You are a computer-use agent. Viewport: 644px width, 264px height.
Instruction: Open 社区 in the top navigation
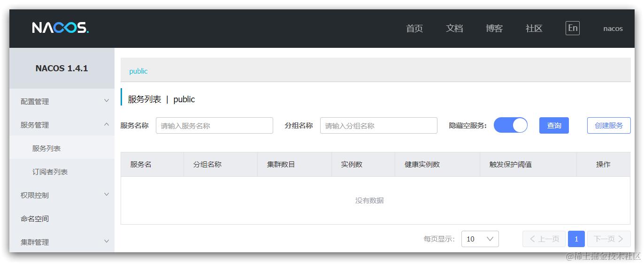tap(534, 29)
